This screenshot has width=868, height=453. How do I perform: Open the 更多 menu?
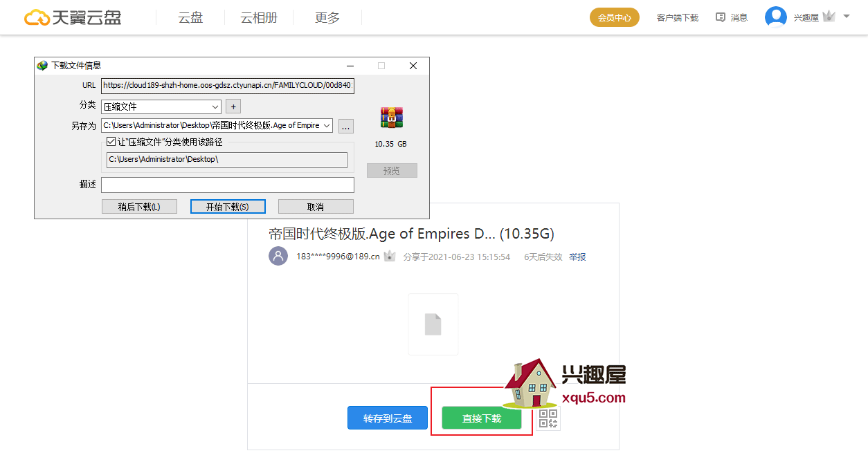pos(327,18)
